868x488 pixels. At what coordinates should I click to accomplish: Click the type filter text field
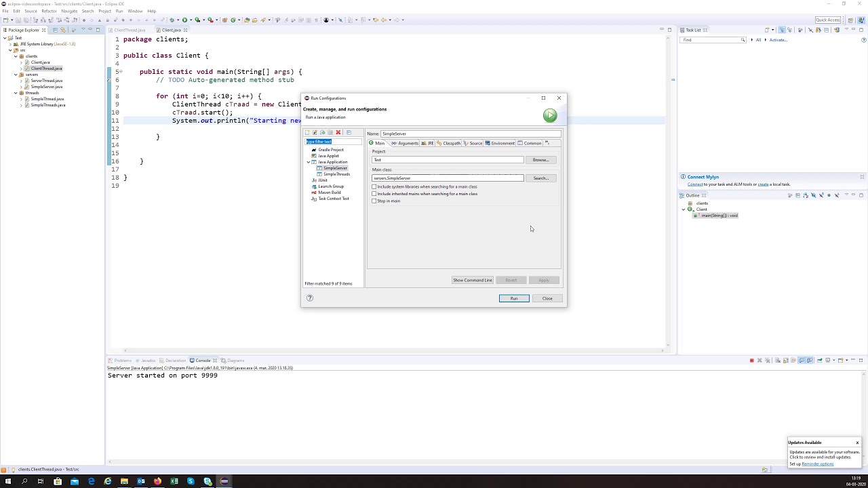pyautogui.click(x=333, y=142)
